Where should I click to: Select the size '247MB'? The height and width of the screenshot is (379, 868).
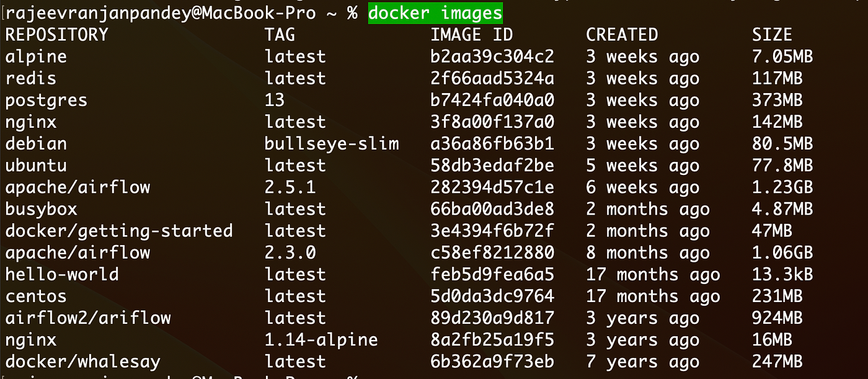(777, 362)
